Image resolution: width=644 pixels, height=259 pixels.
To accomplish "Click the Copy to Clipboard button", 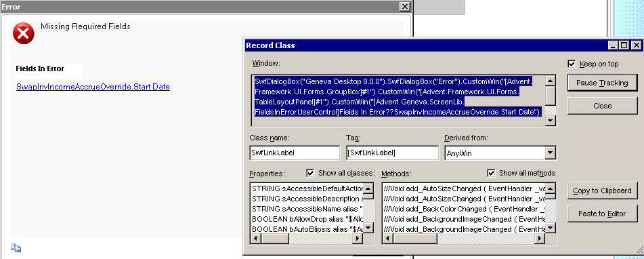I will (602, 191).
